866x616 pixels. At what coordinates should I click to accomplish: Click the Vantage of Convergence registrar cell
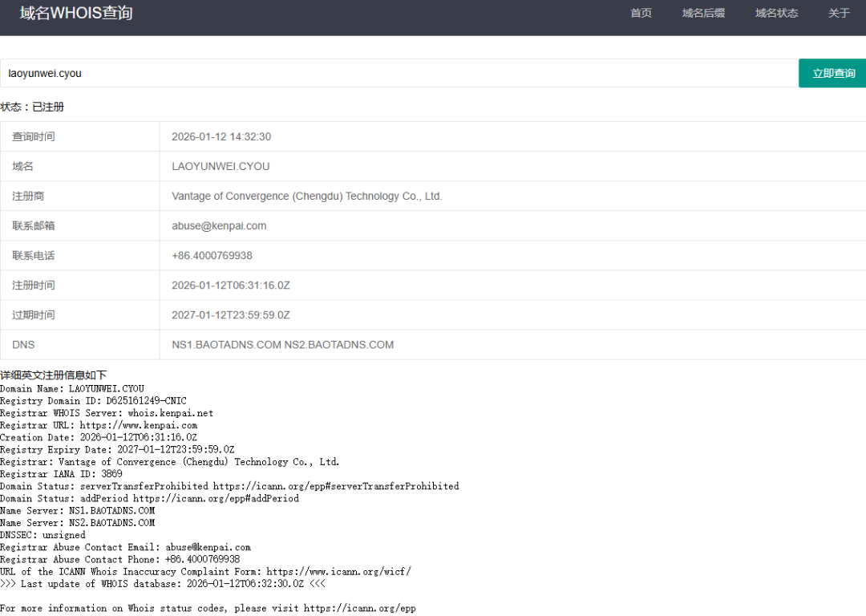coord(306,197)
